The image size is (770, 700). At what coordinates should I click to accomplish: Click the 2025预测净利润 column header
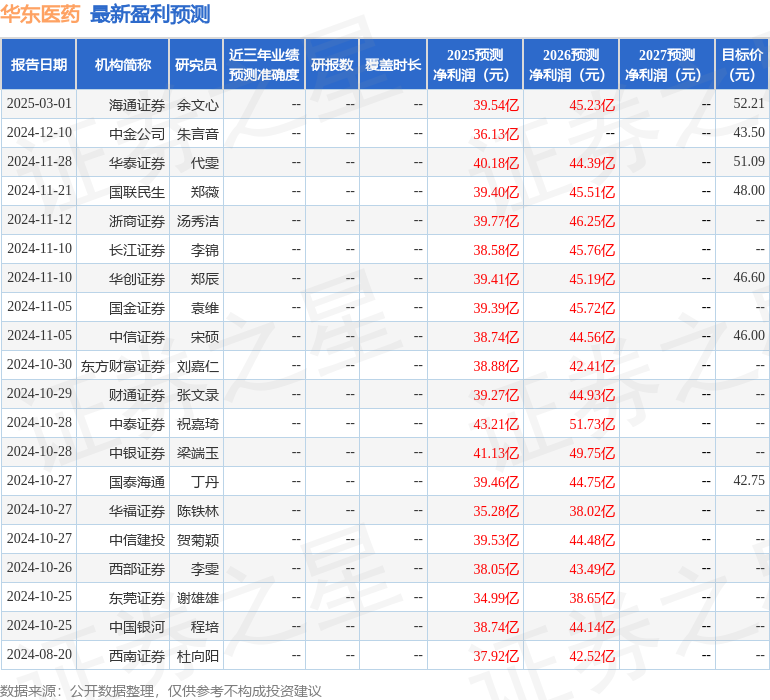pyautogui.click(x=475, y=64)
